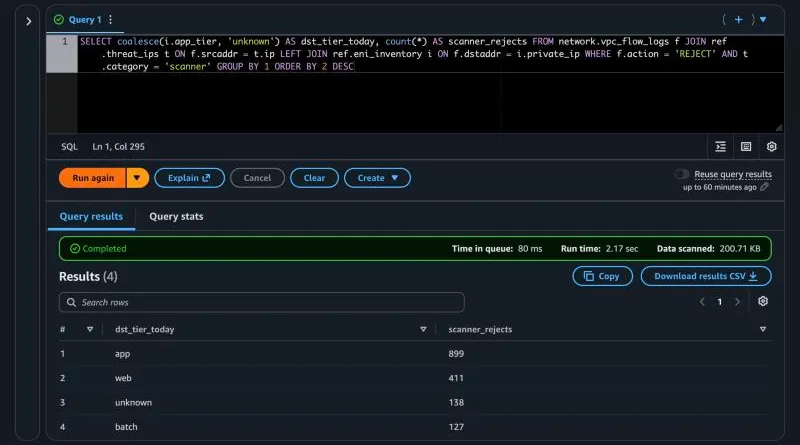Click inside the SQL query editor text
800x445 pixels.
[x=413, y=54]
